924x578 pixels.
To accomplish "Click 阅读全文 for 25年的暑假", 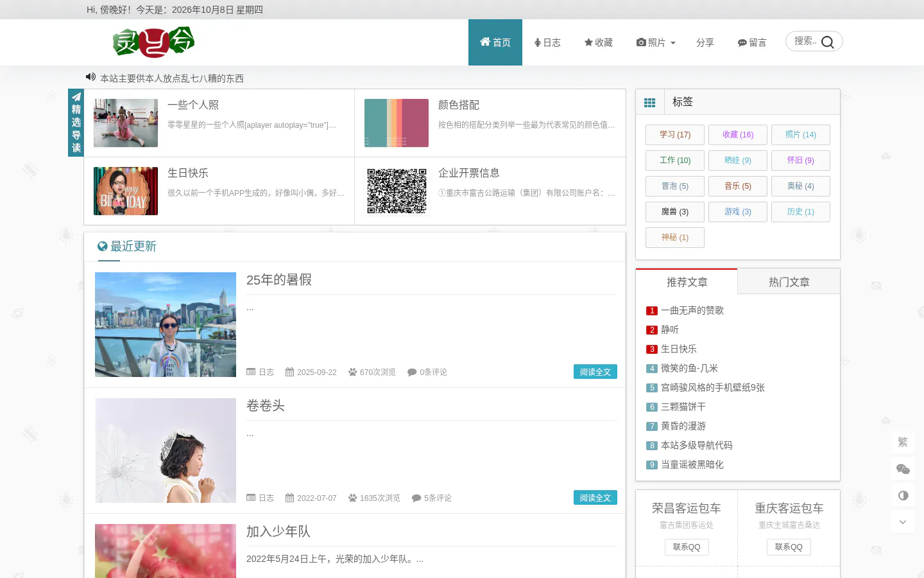I will 595,372.
